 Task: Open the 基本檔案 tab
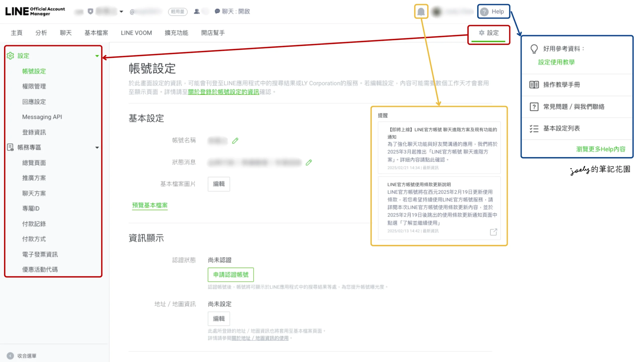[96, 33]
